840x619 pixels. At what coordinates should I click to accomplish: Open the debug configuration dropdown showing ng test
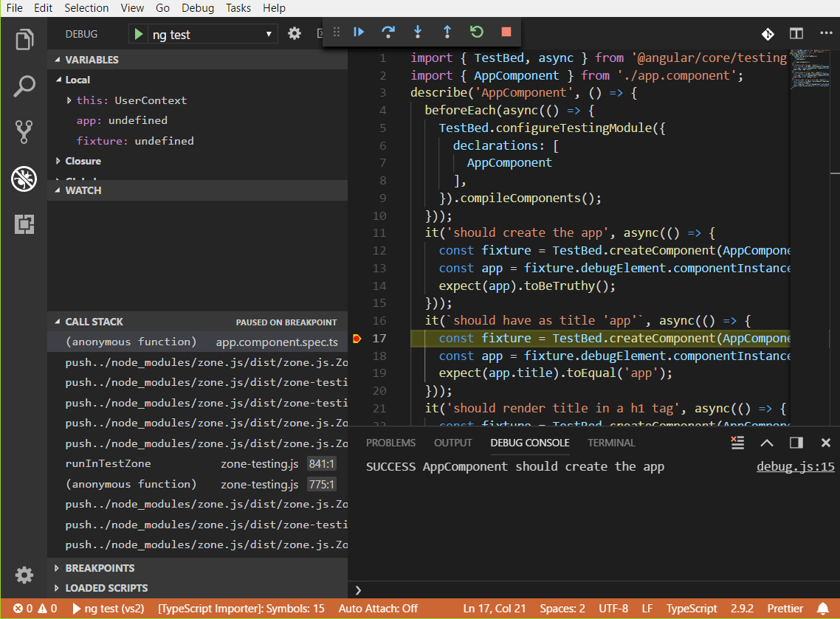(203, 33)
